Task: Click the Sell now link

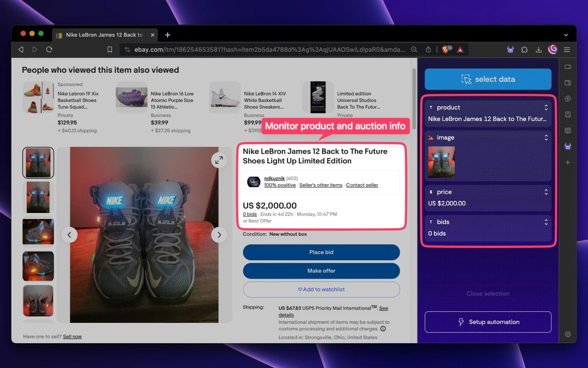Action: tap(72, 337)
